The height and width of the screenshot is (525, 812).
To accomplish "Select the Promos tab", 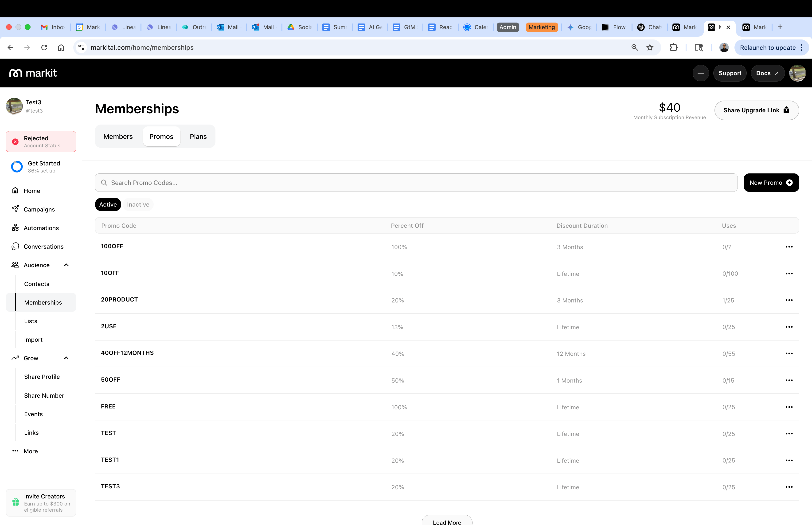I will pyautogui.click(x=161, y=136).
